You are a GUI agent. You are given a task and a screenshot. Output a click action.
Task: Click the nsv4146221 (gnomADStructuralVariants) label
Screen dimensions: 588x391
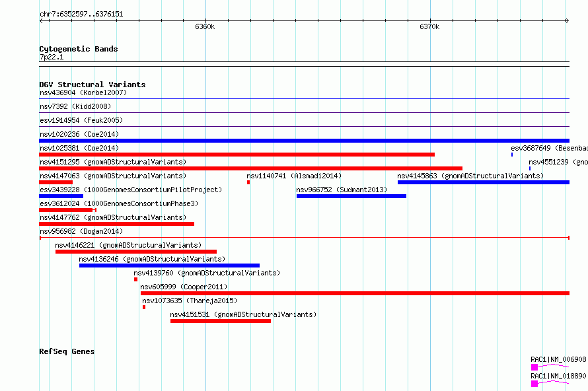[128, 245]
